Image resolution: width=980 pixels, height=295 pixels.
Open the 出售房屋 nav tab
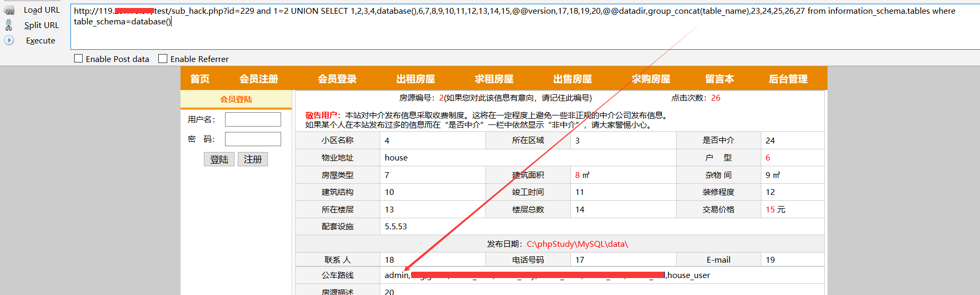pyautogui.click(x=572, y=79)
